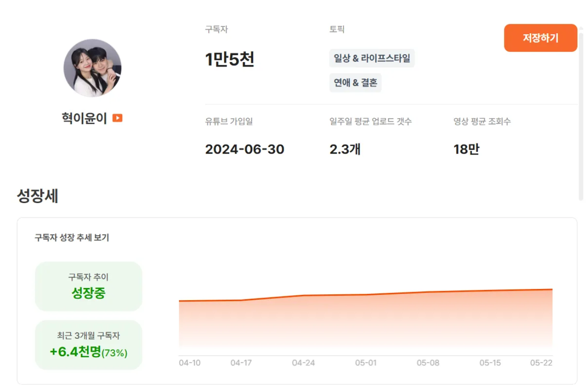Click the channel name 혁이윤이
The width and height of the screenshot is (588, 390).
click(x=85, y=118)
